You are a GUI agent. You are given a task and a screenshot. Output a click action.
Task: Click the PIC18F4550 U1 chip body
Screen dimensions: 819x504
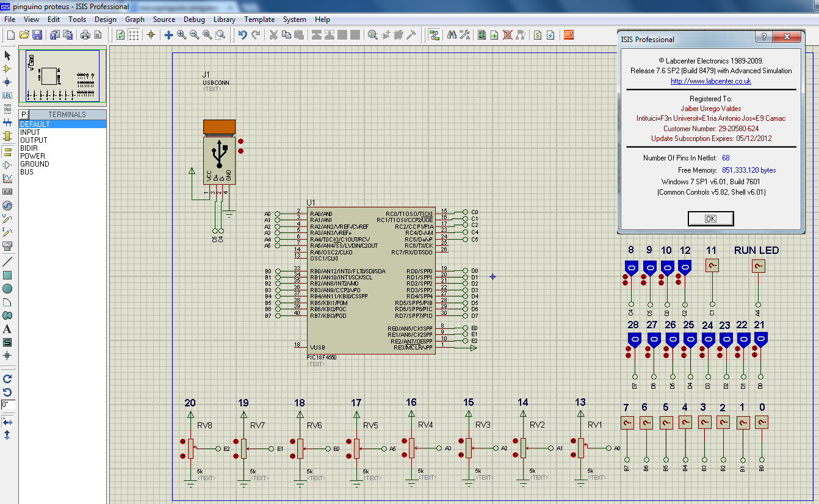point(371,281)
